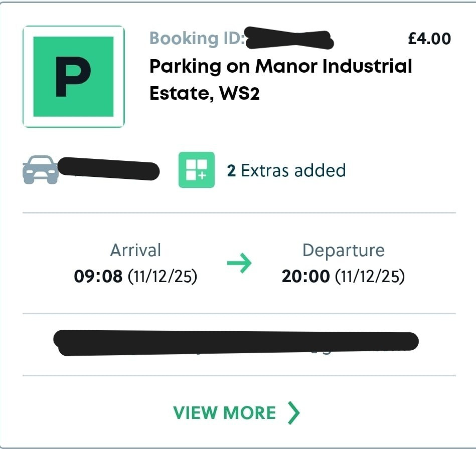Select the Booking ID label
This screenshot has height=449, width=476.
(197, 38)
